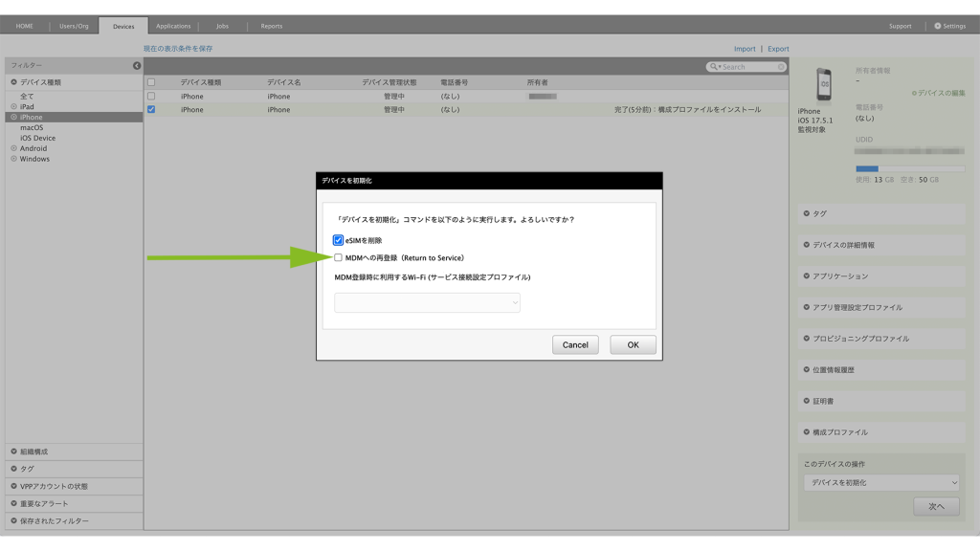
Task: Sort by the デバイス管理状態 column header
Action: [389, 82]
